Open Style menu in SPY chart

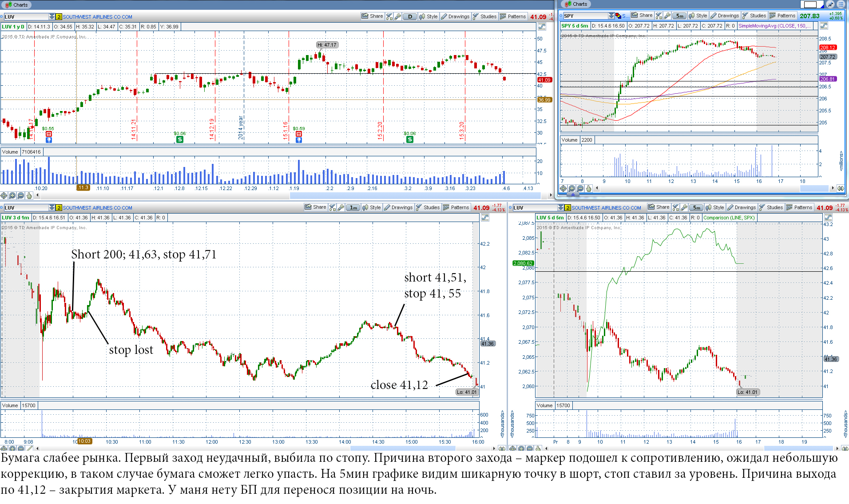tap(698, 16)
